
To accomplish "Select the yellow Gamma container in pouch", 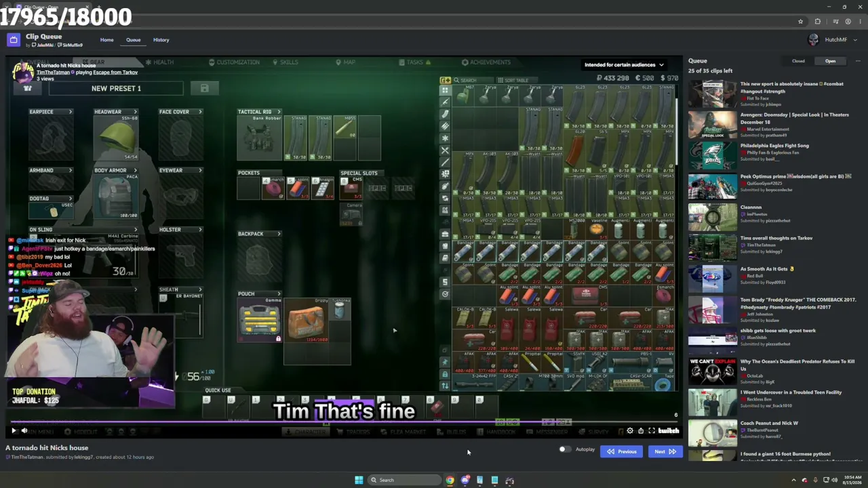I will (x=260, y=320).
